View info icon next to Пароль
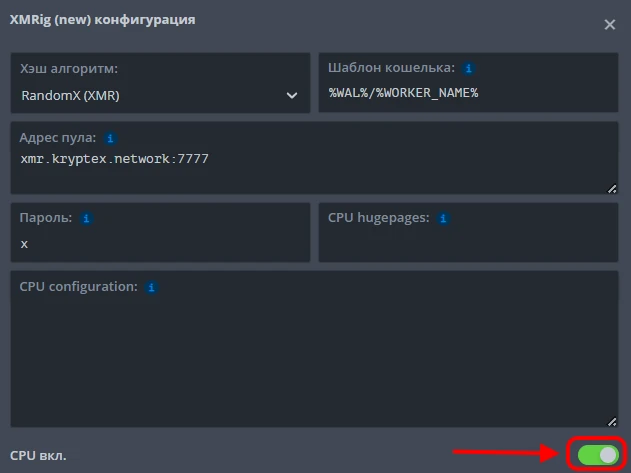 point(86,218)
